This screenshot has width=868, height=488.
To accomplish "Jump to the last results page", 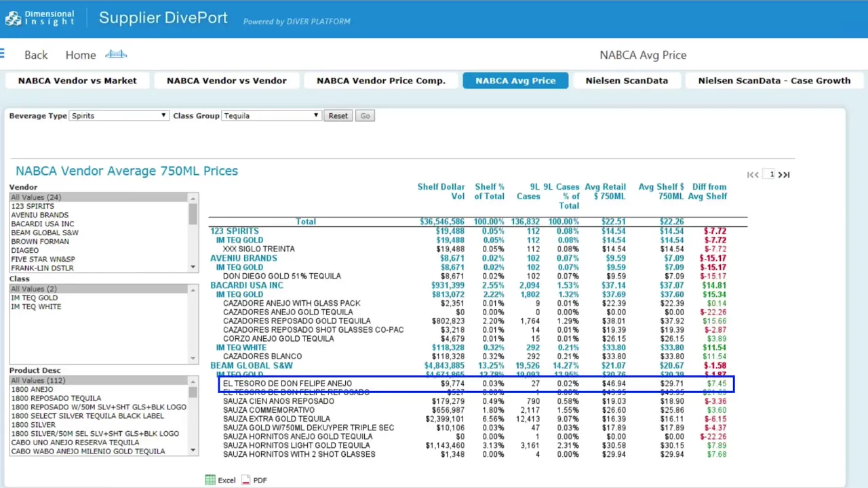I will 787,175.
